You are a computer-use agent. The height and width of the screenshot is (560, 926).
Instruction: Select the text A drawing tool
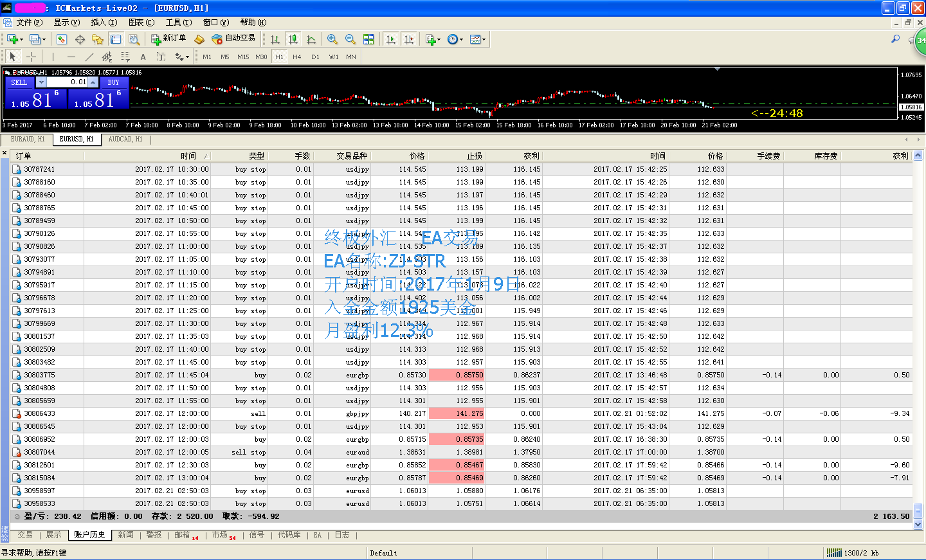143,57
